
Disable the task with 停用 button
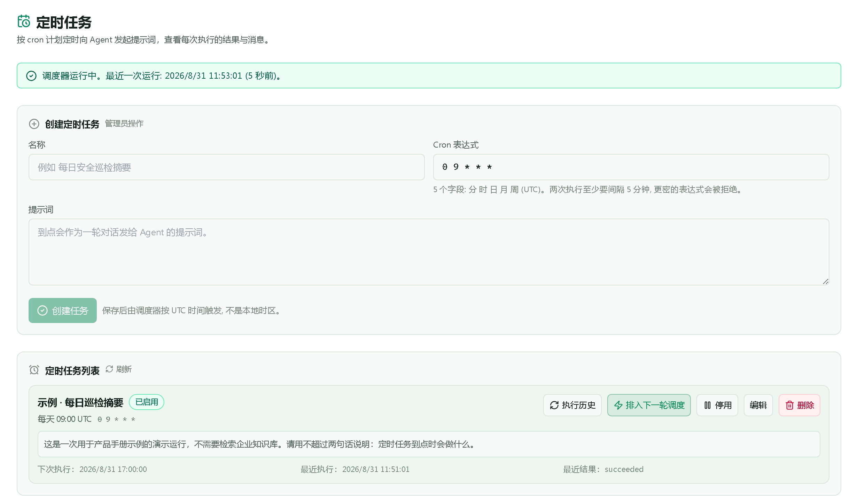click(717, 405)
